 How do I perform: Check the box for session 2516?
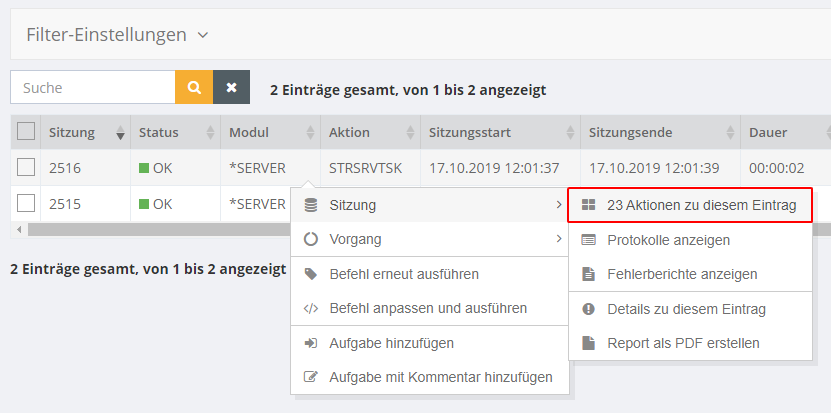tap(26, 168)
